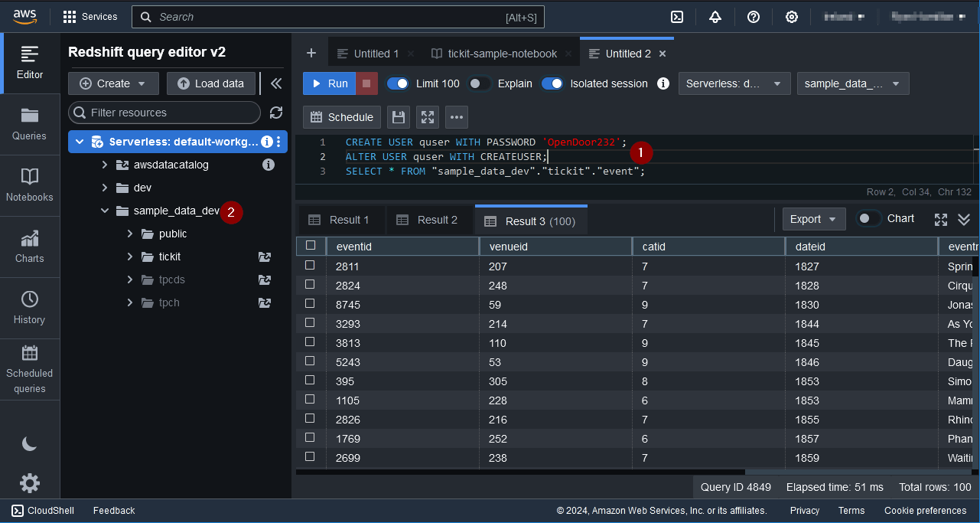Go to the AWS home logo
The width and height of the screenshot is (980, 523).
(26, 17)
